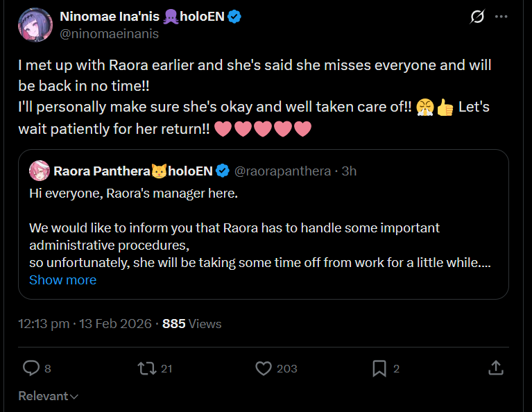Open the Relevant sort dropdown
The image size is (532, 412).
[48, 396]
